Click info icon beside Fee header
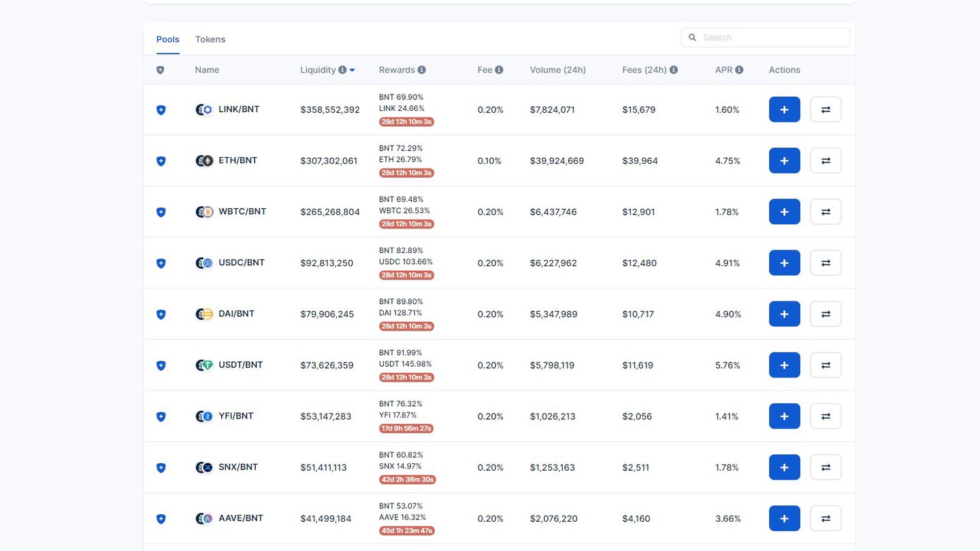Viewport: 980px width, 551px height. point(499,70)
